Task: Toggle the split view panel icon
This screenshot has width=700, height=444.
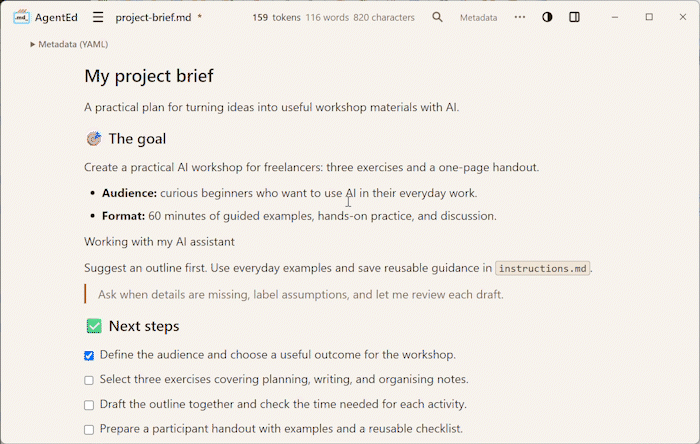Action: [575, 17]
